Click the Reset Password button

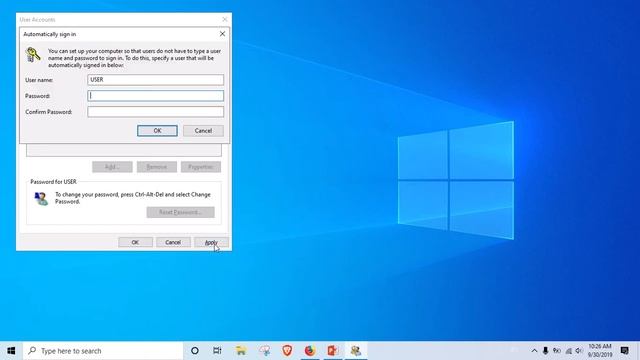coord(180,212)
